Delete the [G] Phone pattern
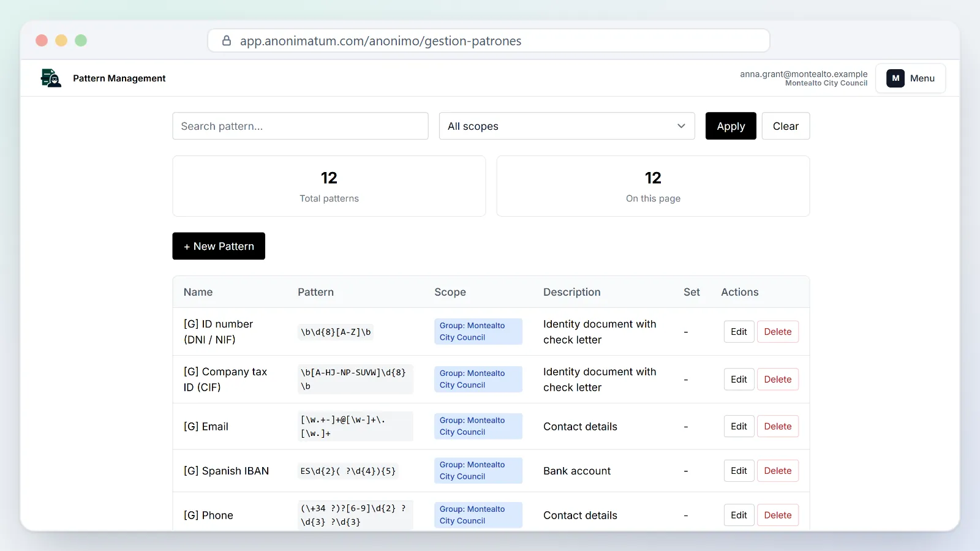 tap(778, 515)
